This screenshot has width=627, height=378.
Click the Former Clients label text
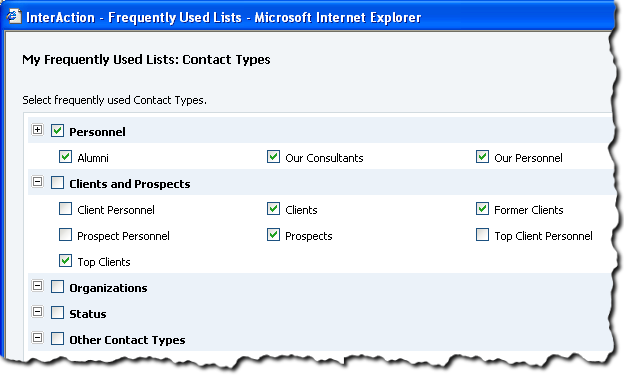point(529,210)
